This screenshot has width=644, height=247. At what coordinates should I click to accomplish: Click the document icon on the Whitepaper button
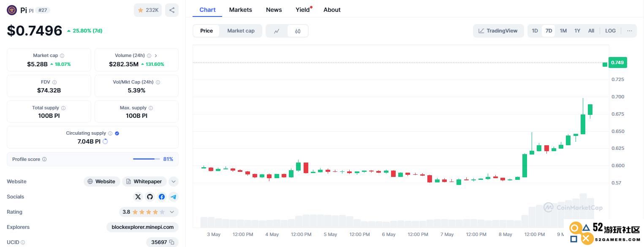click(128, 182)
